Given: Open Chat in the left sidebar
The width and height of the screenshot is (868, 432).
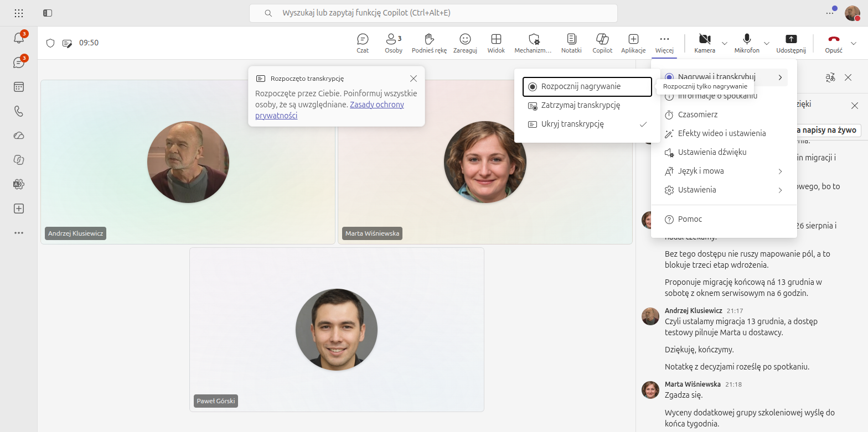Looking at the screenshot, I should tap(19, 63).
